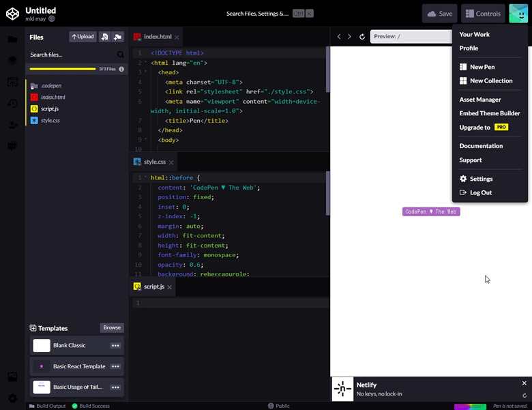
Task: Open the gear settings sidebar icon
Action: click(x=12, y=398)
